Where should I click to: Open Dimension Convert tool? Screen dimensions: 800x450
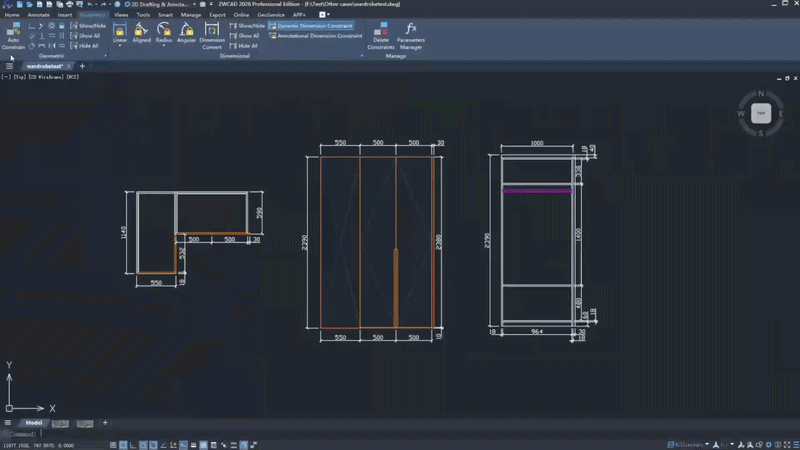coord(212,36)
